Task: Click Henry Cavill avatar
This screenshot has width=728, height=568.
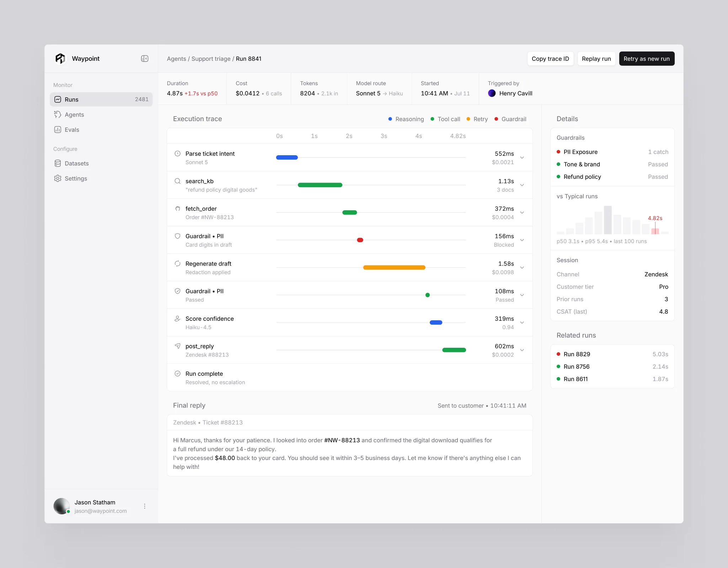Action: (492, 93)
